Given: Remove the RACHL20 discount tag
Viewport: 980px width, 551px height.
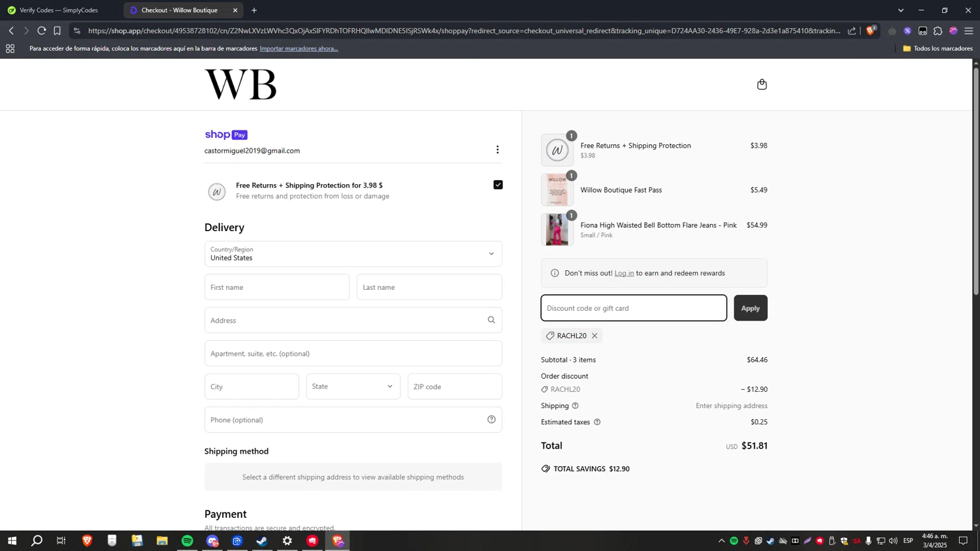Looking at the screenshot, I should (595, 336).
